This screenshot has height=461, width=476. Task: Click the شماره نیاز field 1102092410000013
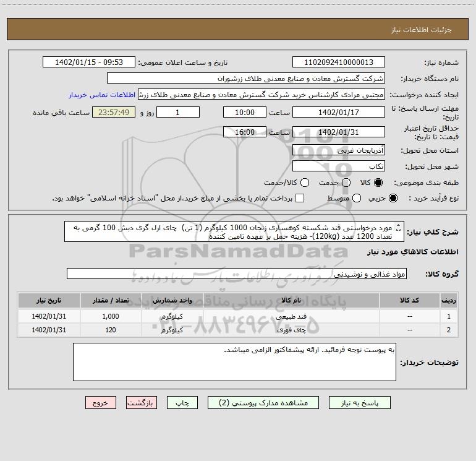click(339, 62)
